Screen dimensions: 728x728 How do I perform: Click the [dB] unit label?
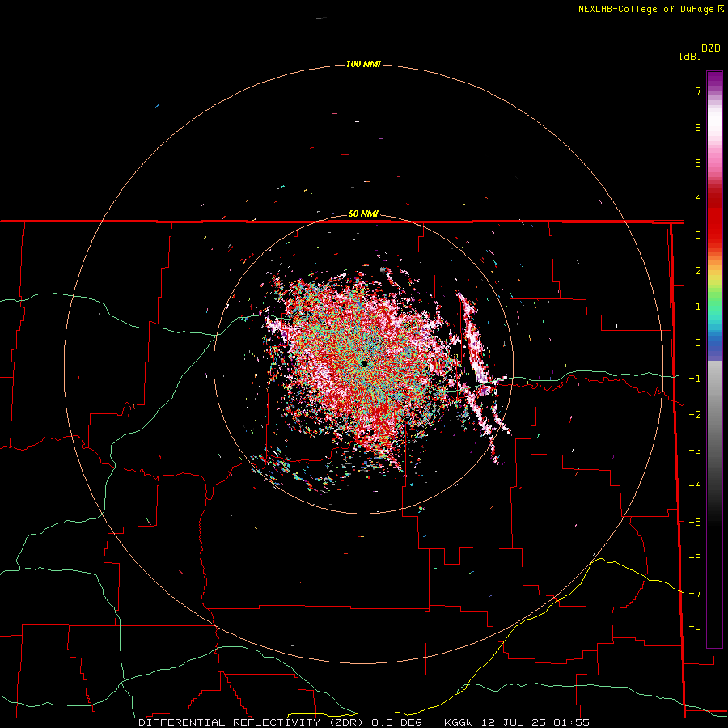click(690, 56)
